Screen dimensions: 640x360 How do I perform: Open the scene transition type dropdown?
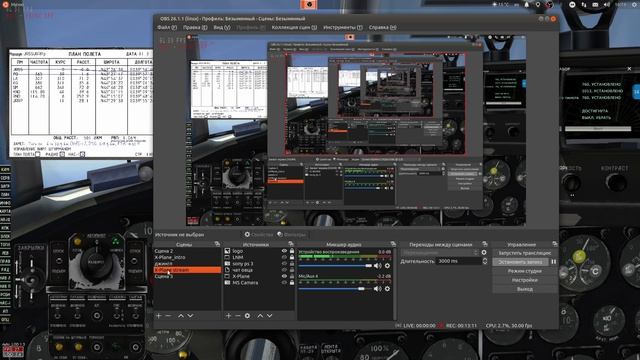(439, 253)
